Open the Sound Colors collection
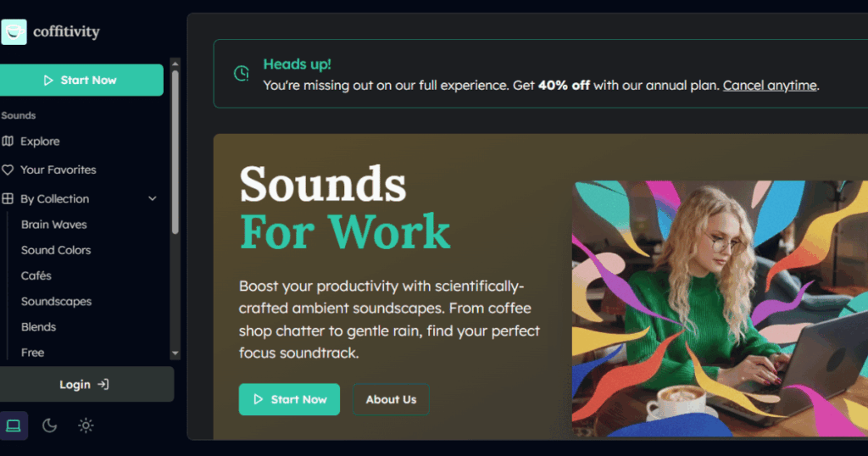Viewport: 868px width, 456px height. 56,250
